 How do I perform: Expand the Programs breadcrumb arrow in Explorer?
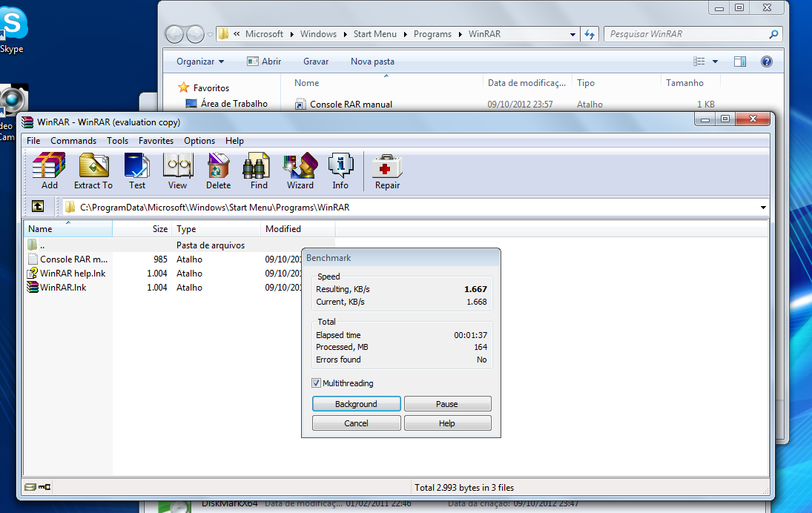(460, 34)
